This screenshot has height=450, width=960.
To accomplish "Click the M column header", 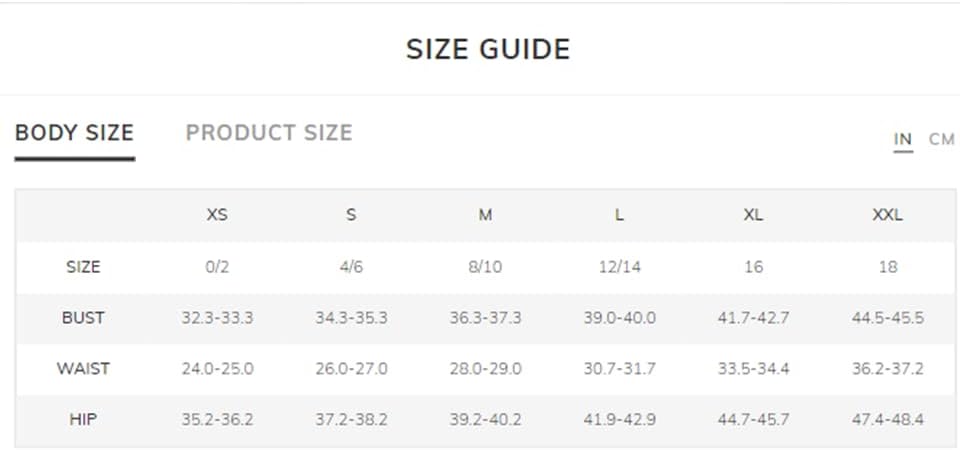I will point(485,215).
